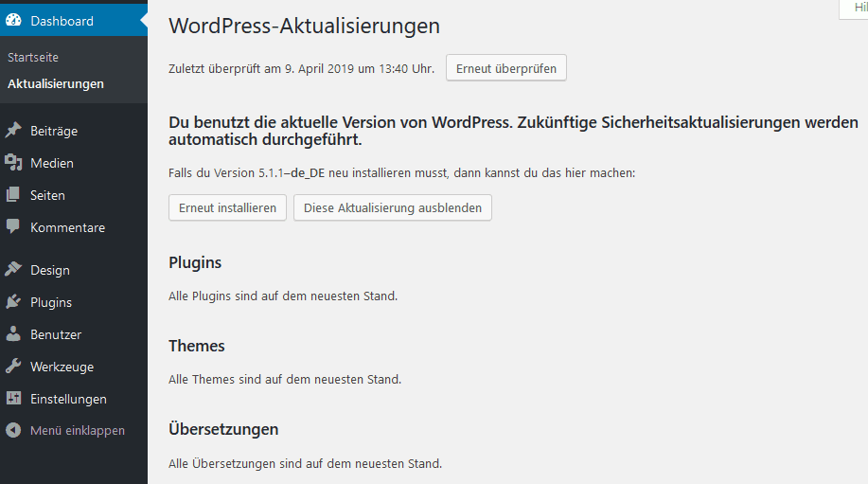Click the Beiträge pushpin icon

pos(13,131)
